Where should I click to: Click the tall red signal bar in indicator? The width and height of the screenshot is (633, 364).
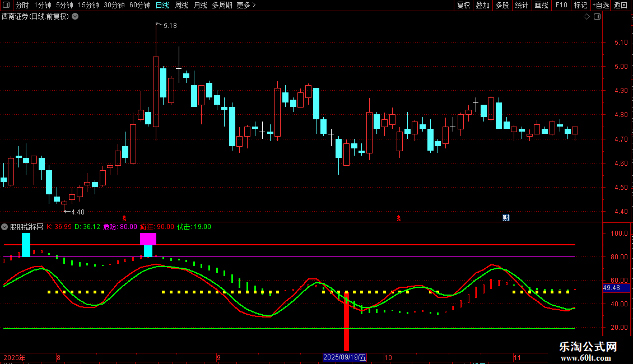click(346, 322)
